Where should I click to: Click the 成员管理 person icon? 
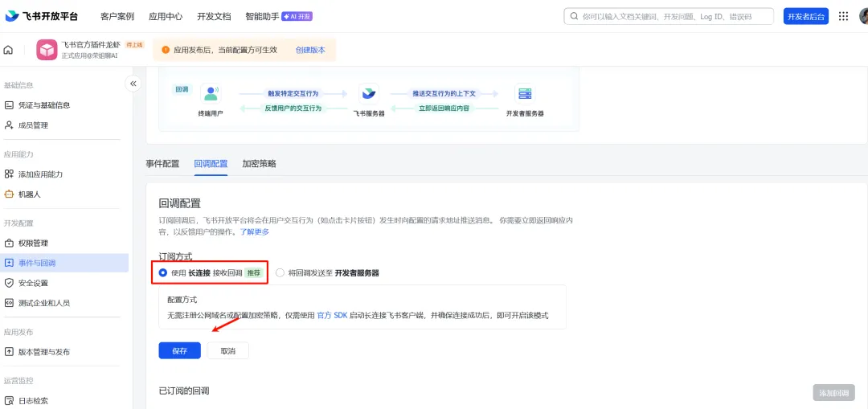[9, 125]
